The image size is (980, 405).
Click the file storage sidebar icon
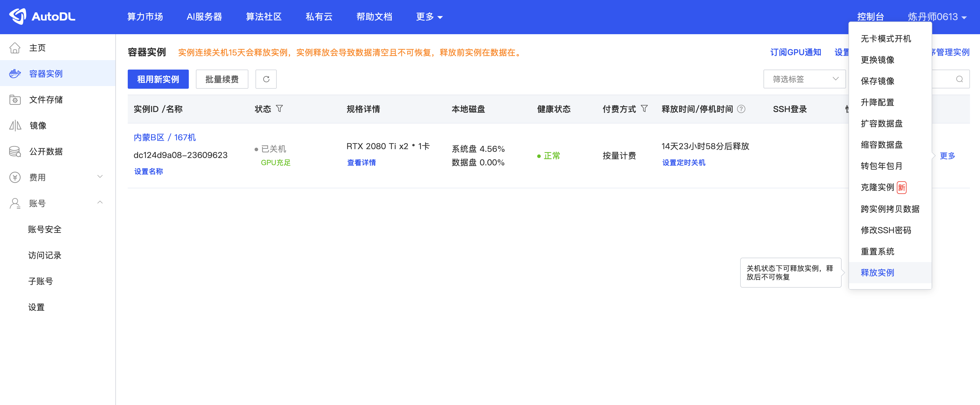pos(15,100)
